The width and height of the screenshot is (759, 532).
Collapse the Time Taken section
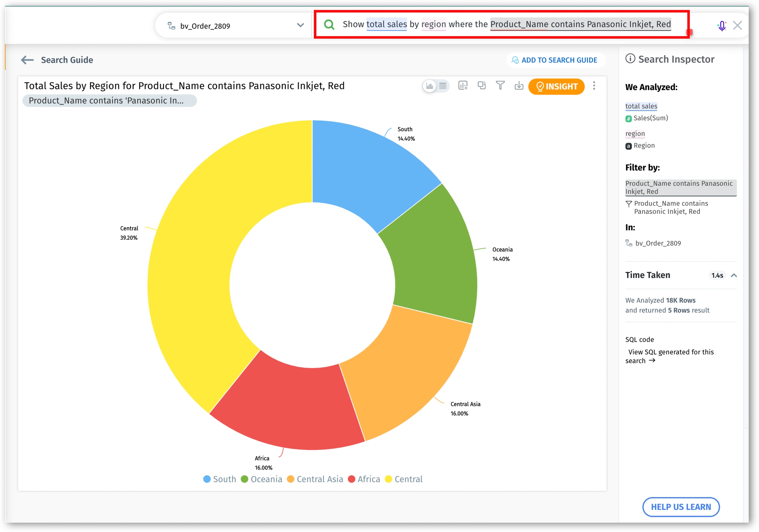point(734,275)
